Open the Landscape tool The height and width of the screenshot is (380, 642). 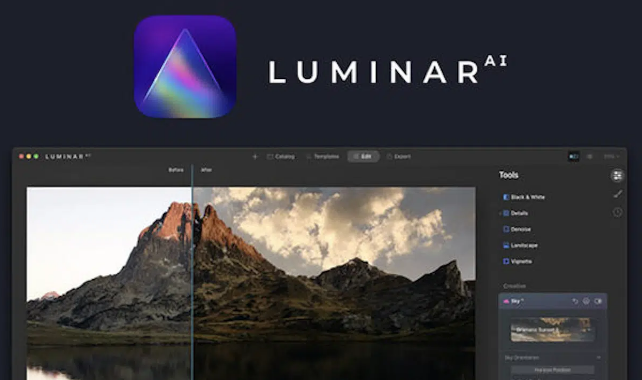pos(520,245)
